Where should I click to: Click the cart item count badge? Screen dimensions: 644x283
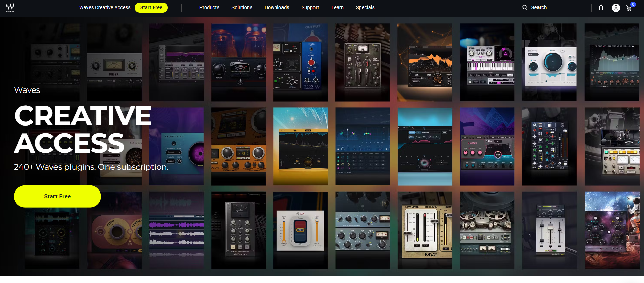coord(633,5)
